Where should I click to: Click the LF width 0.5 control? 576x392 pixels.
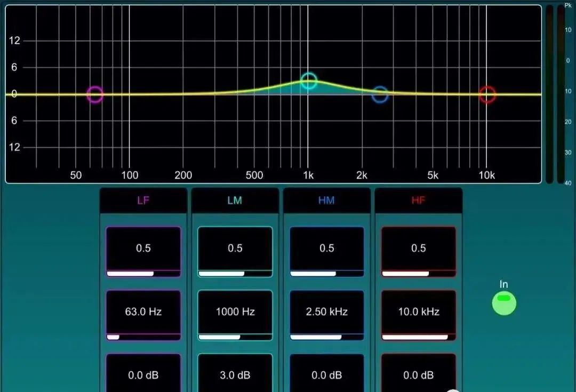tap(143, 251)
